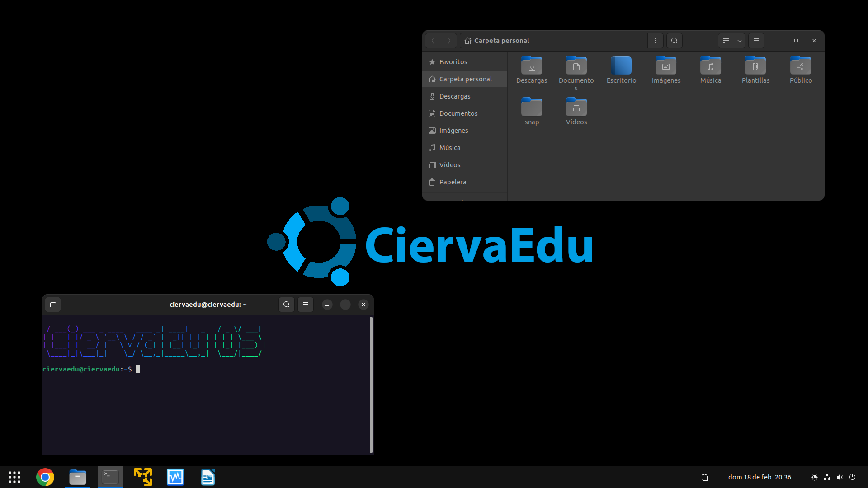Viewport: 868px width, 488px height.
Task: Open the power menu in system tray
Action: (x=852, y=477)
